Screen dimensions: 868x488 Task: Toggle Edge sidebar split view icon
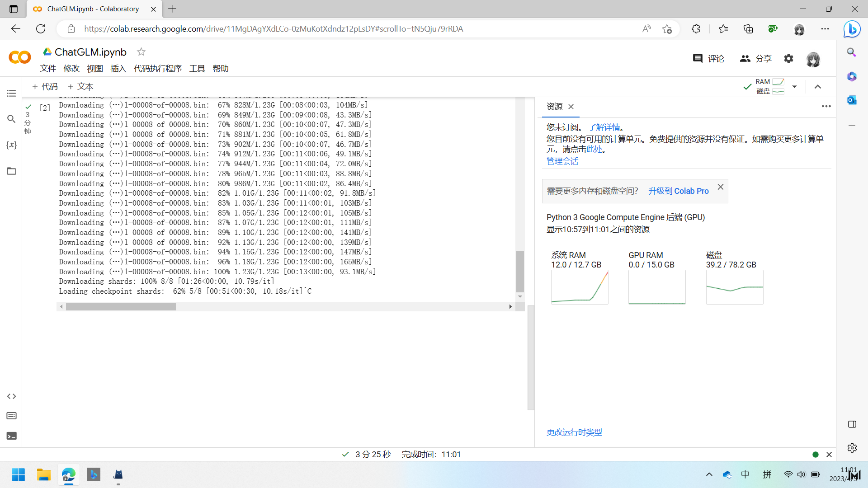[x=852, y=424]
